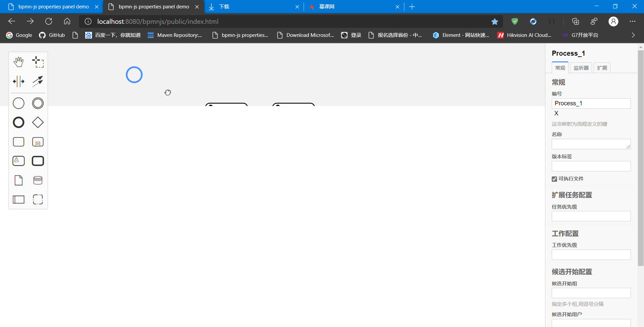Create an Intermediate/Boundary Event from palette
This screenshot has height=327, width=644.
coord(38,103)
